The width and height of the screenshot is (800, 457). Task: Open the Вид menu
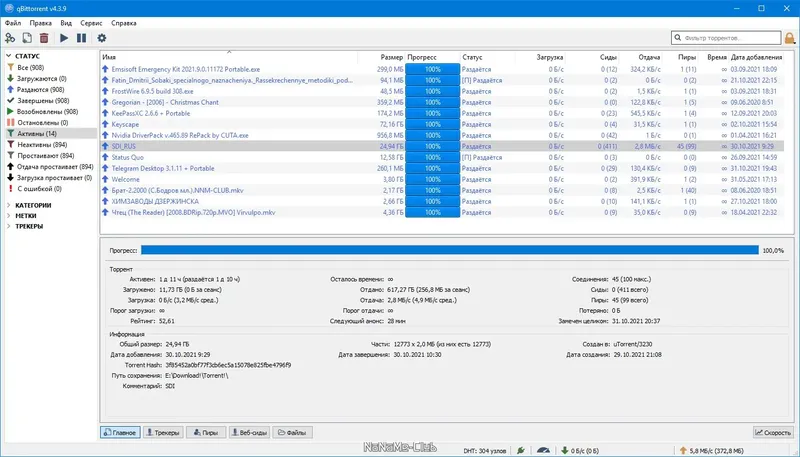pyautogui.click(x=66, y=23)
